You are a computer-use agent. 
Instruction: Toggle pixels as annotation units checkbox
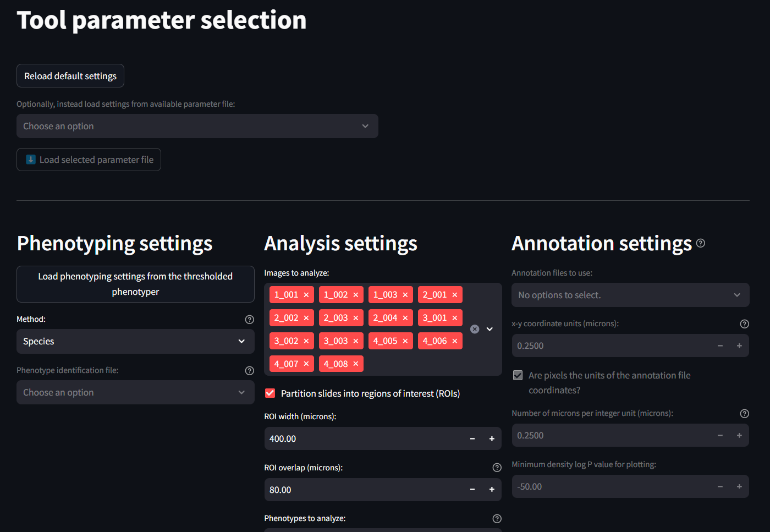point(518,375)
